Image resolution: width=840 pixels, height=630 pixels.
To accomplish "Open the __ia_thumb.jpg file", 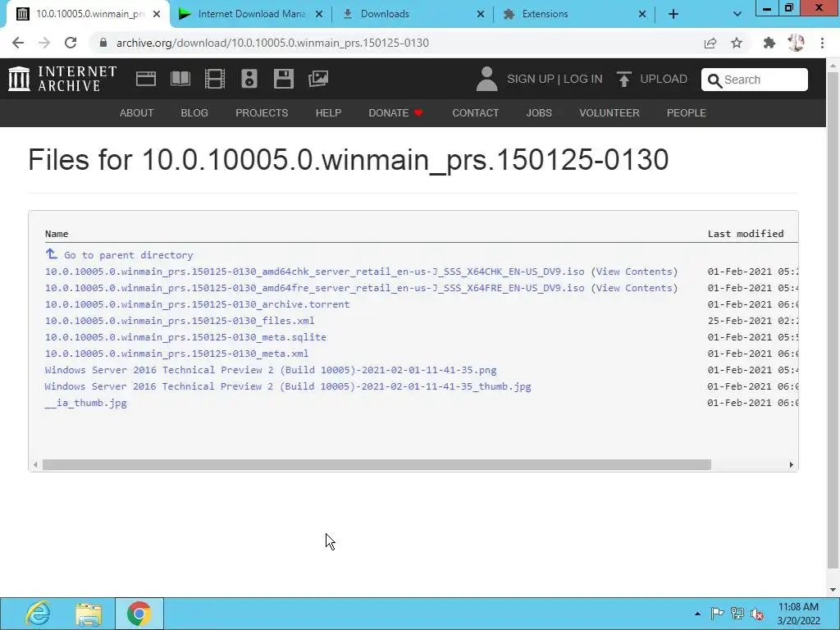I will [x=85, y=404].
